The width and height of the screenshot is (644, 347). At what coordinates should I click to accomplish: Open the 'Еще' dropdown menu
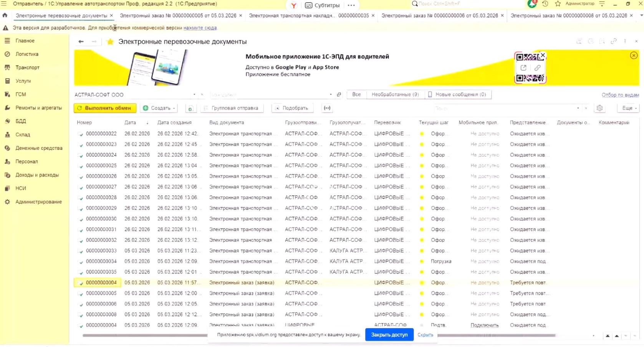[x=629, y=108]
